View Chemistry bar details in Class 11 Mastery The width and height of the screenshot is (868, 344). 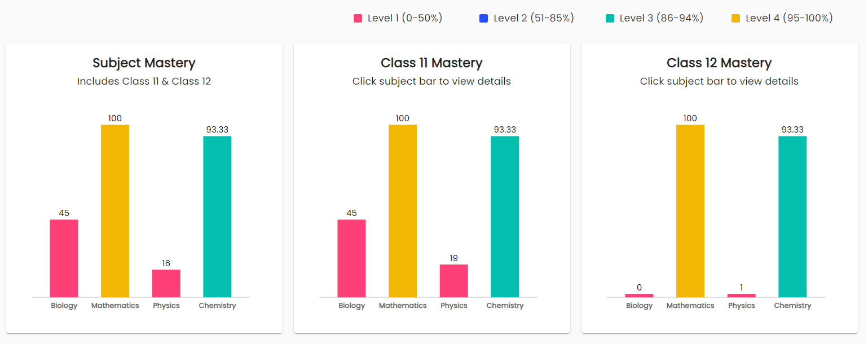tap(505, 217)
